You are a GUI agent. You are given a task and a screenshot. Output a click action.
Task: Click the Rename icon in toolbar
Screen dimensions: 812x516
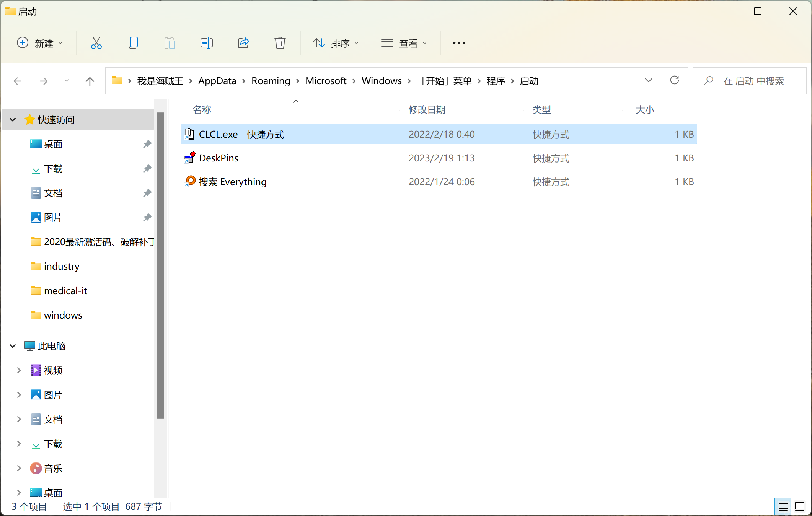[x=206, y=43]
